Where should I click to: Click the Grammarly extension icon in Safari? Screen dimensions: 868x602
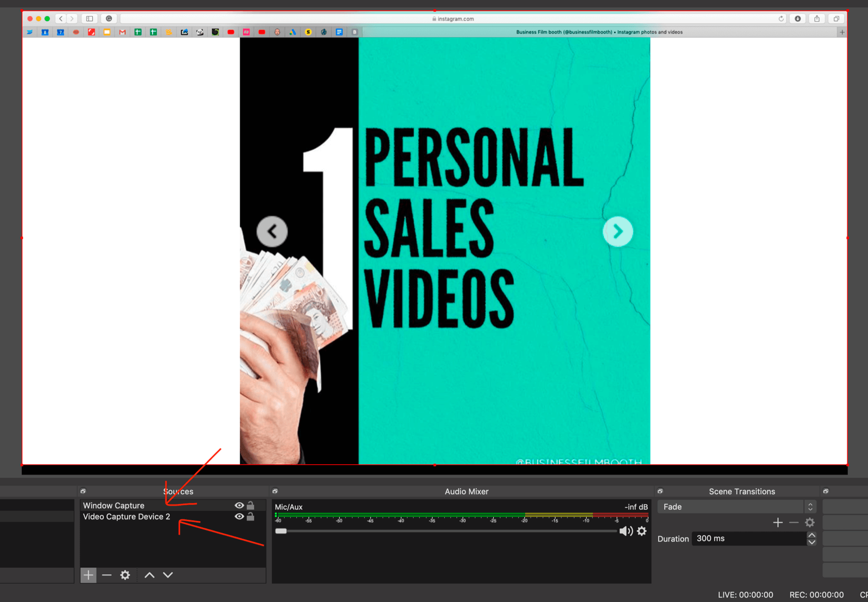click(109, 18)
